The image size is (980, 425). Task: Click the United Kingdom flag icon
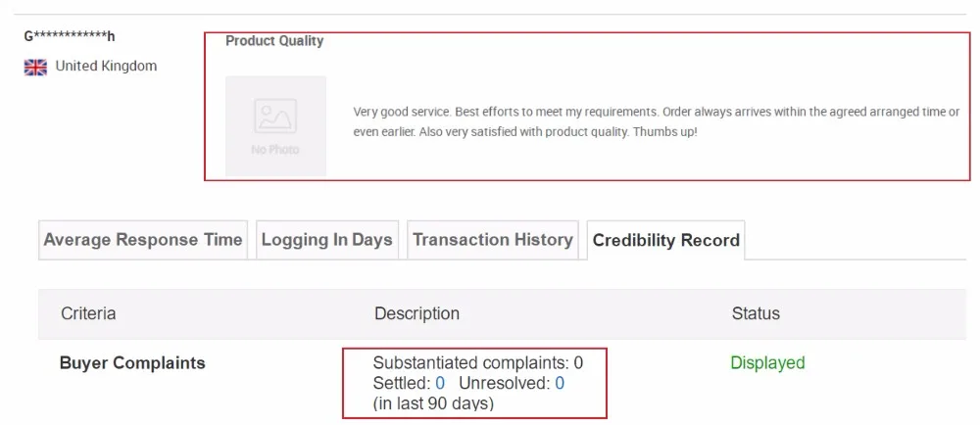35,67
